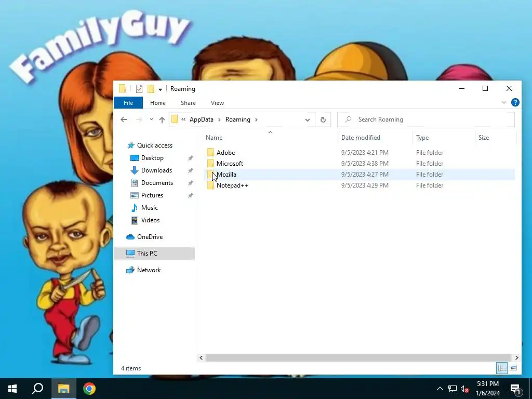This screenshot has height=399, width=532.
Task: Switch to the View ribbon tab
Action: click(217, 103)
